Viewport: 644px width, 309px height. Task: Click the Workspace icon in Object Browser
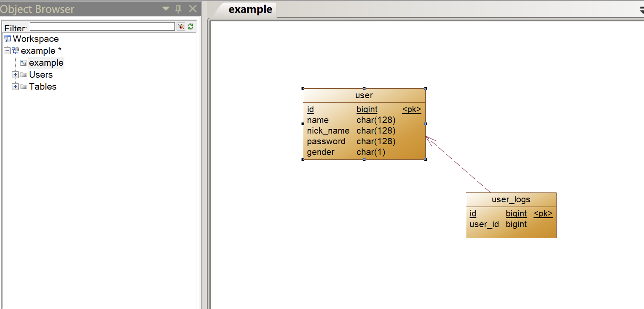(7, 39)
